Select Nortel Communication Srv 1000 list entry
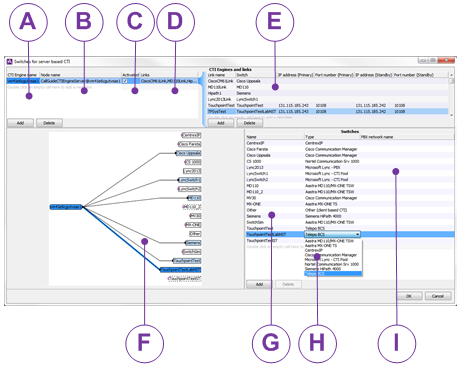This screenshot has width=461, height=366. (x=332, y=264)
